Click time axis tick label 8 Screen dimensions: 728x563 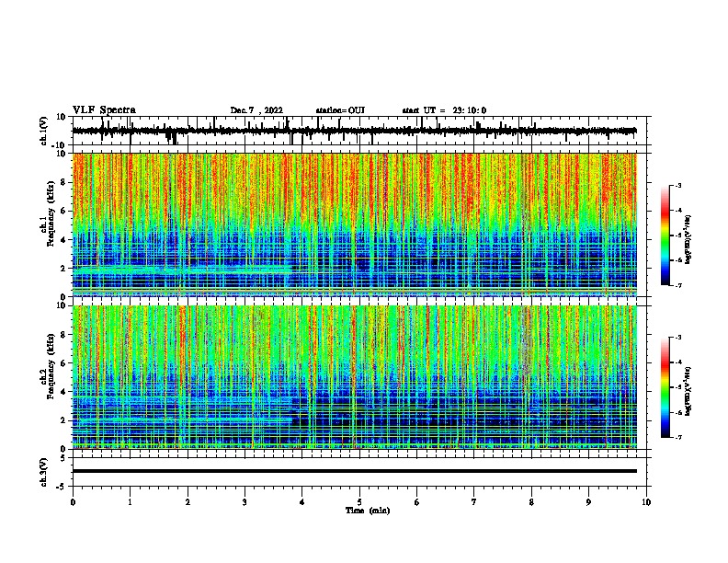pyautogui.click(x=531, y=502)
